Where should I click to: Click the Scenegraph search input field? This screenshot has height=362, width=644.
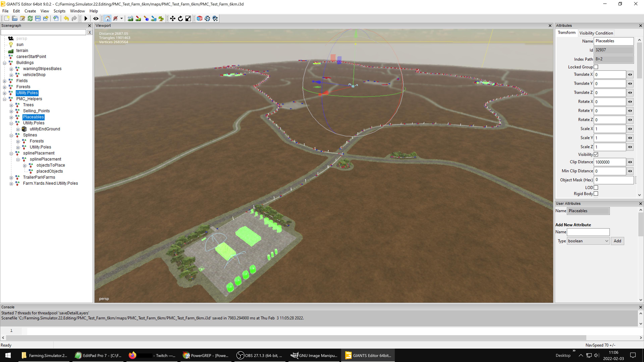43,32
